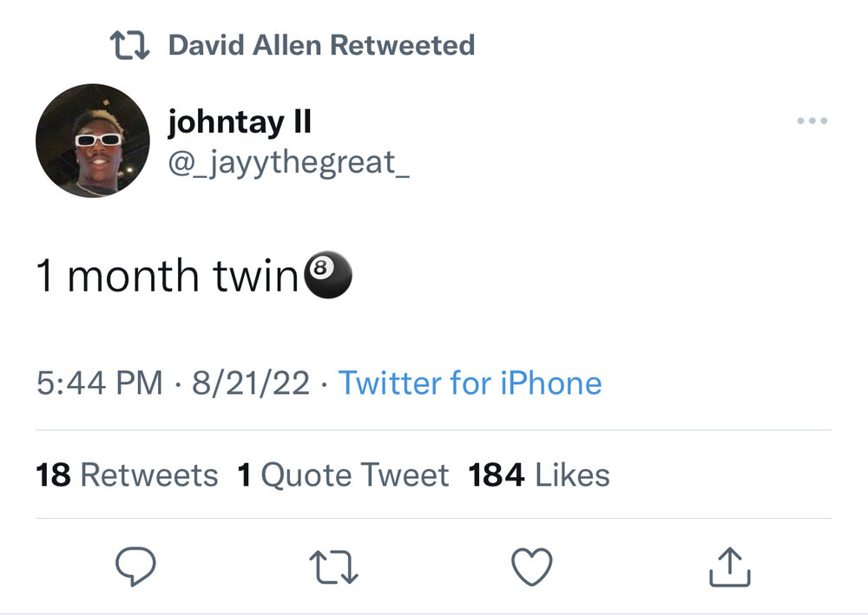
Task: Open johntay II's profile picture
Action: 93,141
